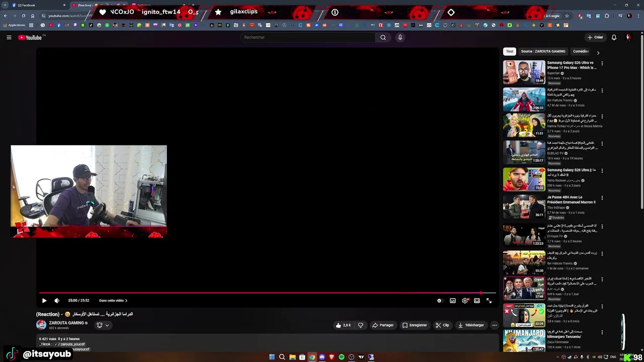644x362 pixels.
Task: Select the 'Tout' filter chip
Action: [x=510, y=51]
